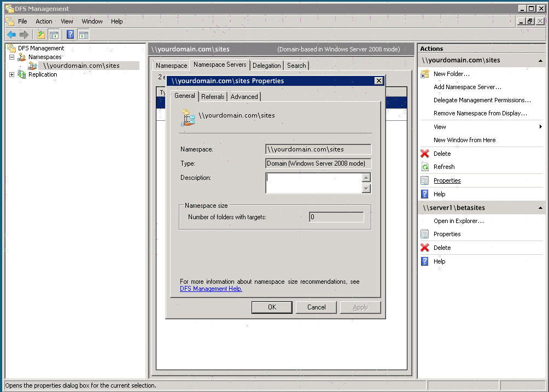Click the Up One Level folder icon
Image resolution: width=549 pixels, height=392 pixels.
[41, 34]
